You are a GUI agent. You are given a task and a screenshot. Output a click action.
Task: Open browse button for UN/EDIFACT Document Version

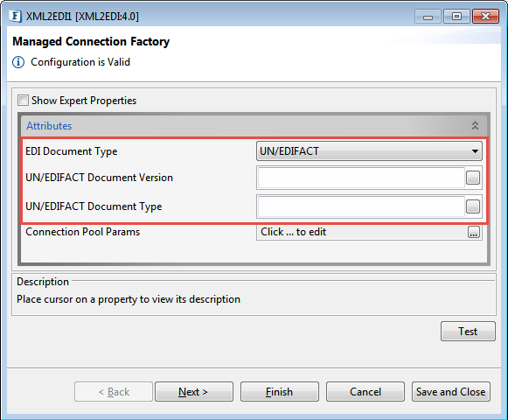click(473, 178)
